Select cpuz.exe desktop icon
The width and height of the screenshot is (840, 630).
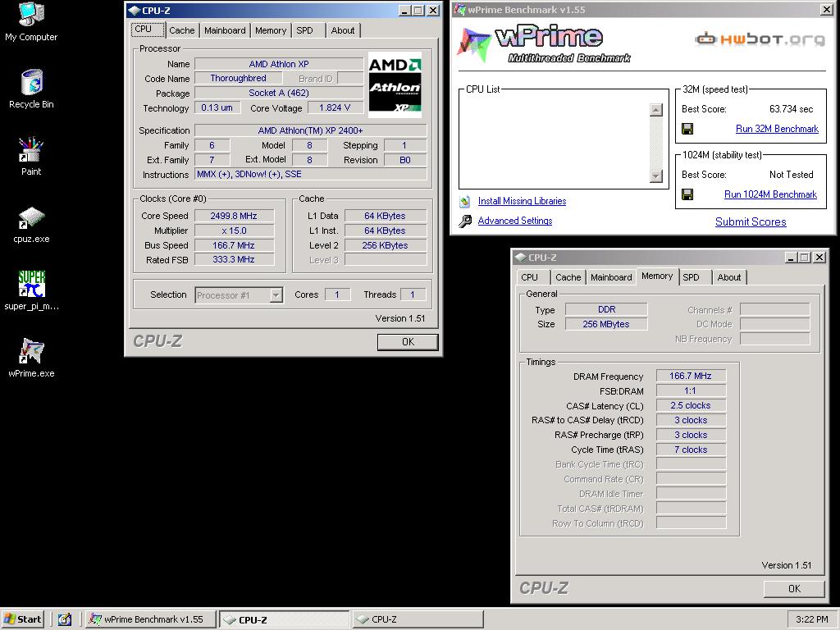click(31, 224)
